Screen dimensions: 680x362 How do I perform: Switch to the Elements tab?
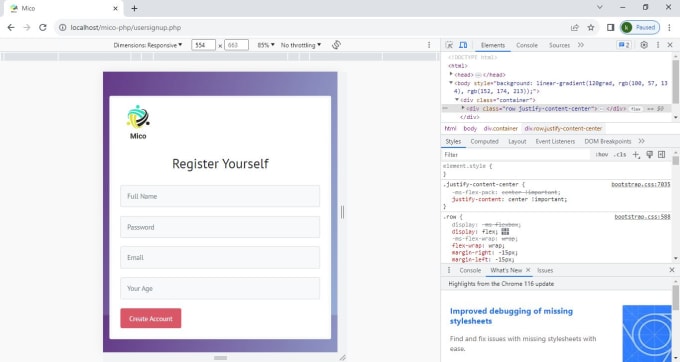pos(493,45)
